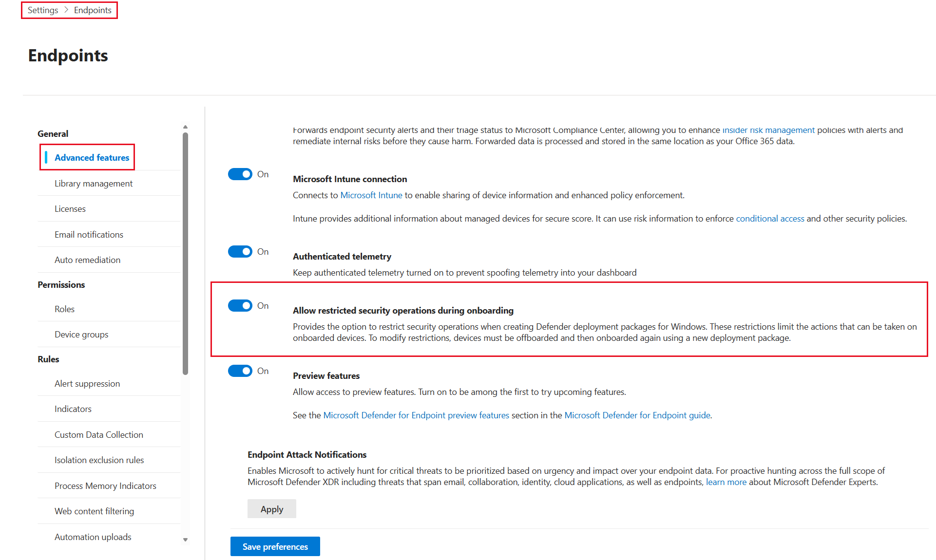Open Auto remediation settings

(x=88, y=260)
